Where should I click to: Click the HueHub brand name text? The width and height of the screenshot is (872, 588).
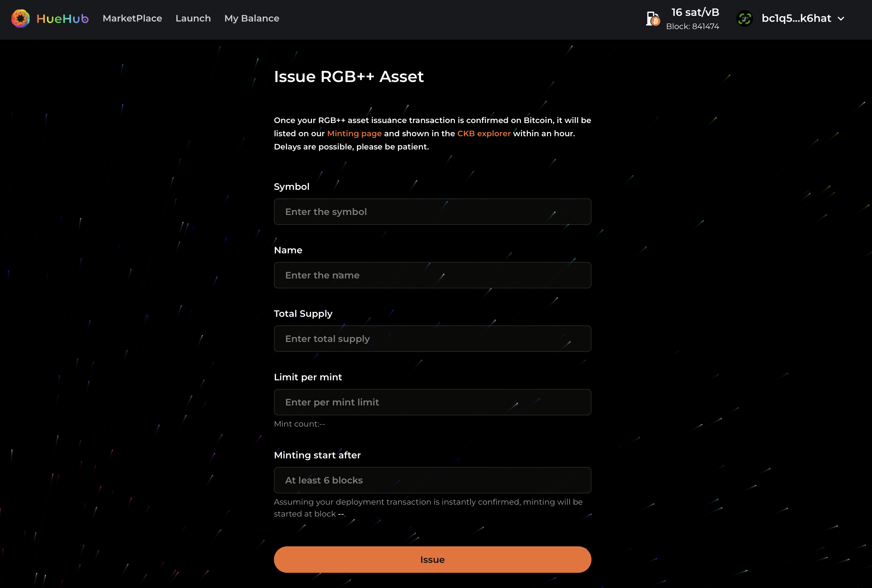click(x=62, y=19)
